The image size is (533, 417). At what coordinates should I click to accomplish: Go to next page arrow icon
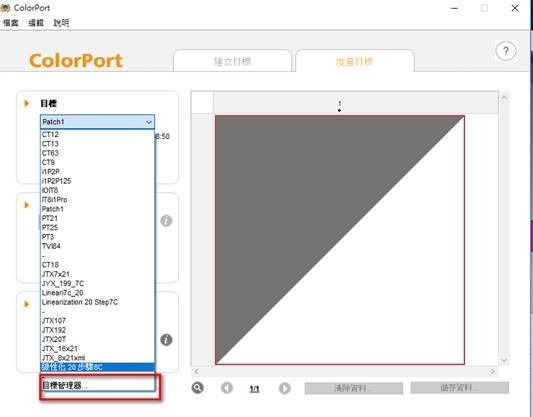pyautogui.click(x=285, y=388)
